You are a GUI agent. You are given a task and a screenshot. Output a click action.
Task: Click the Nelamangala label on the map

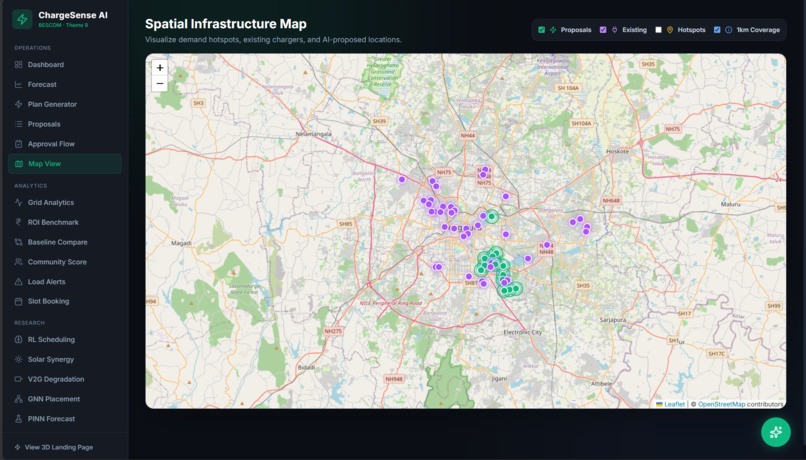tap(314, 134)
